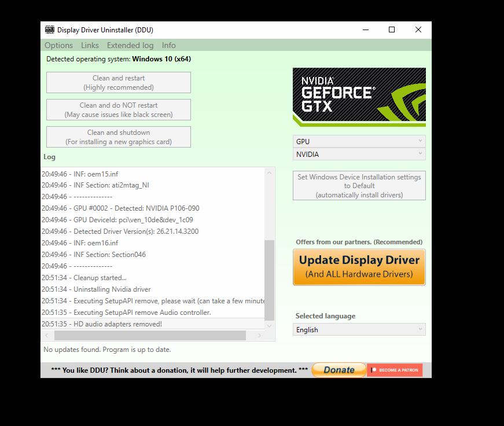Open the Options menu

tap(58, 45)
